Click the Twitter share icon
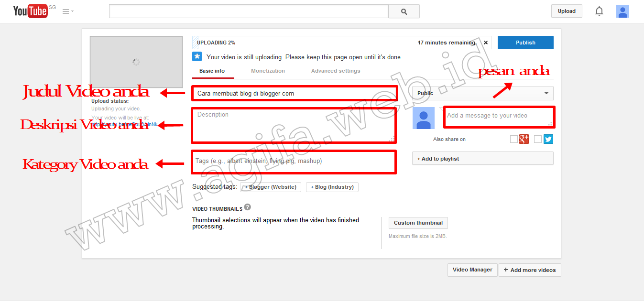644x303 pixels. [548, 139]
